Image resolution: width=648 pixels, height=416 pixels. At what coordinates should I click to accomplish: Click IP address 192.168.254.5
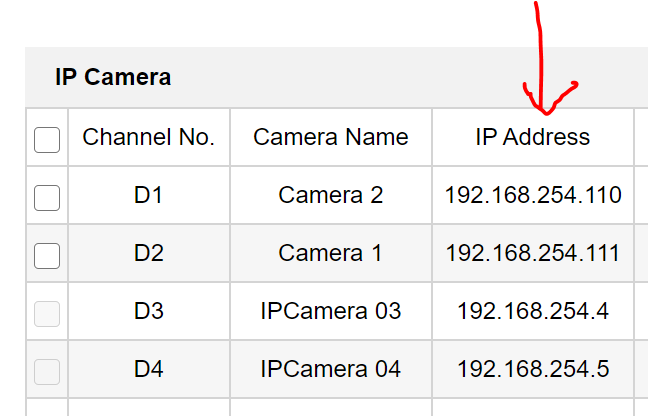coord(533,369)
